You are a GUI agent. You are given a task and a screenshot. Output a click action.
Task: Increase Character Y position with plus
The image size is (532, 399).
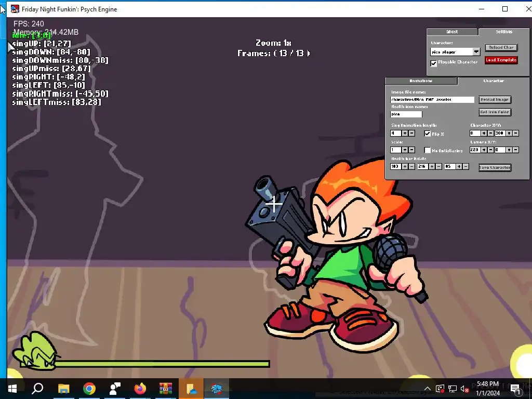pyautogui.click(x=509, y=134)
